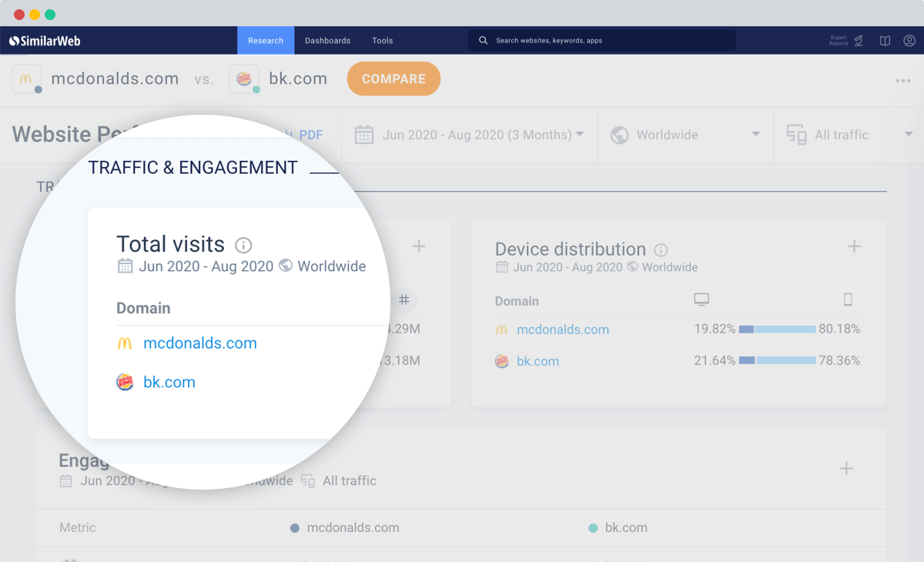Click the Metric column header
Image resolution: width=924 pixels, height=562 pixels.
[78, 528]
